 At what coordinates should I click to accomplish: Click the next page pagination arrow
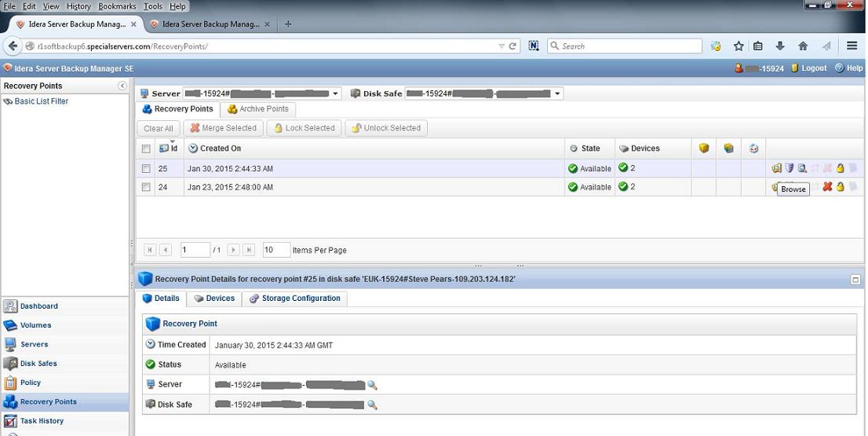(x=234, y=250)
